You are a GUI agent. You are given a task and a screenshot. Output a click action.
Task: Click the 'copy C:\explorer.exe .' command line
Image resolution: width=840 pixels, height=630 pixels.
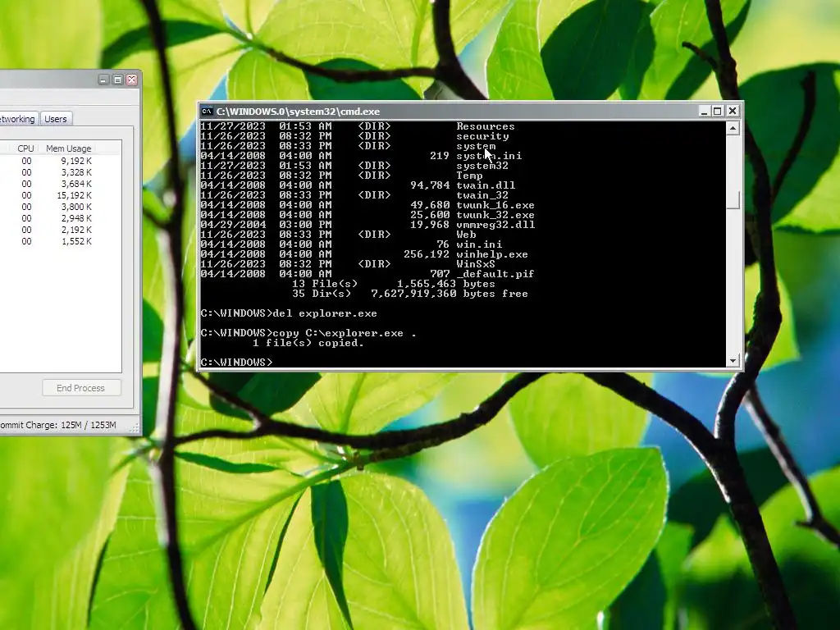click(x=308, y=333)
